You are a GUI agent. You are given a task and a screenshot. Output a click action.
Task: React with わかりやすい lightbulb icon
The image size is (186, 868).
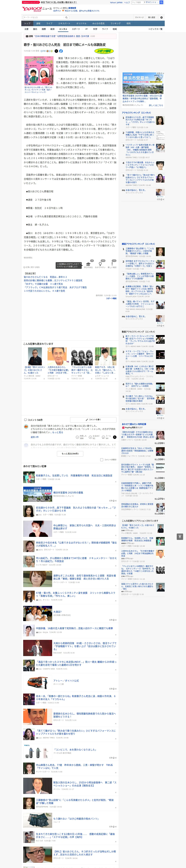[x=100, y=264]
